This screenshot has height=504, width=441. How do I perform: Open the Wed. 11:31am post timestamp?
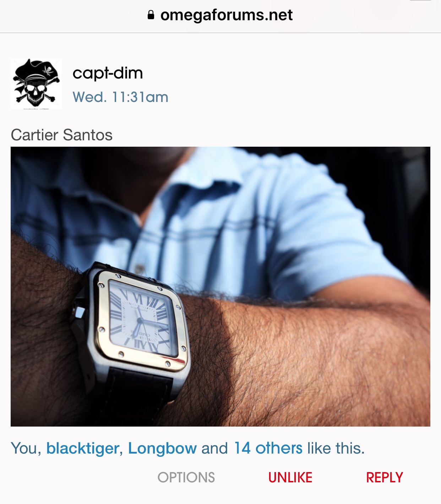120,97
